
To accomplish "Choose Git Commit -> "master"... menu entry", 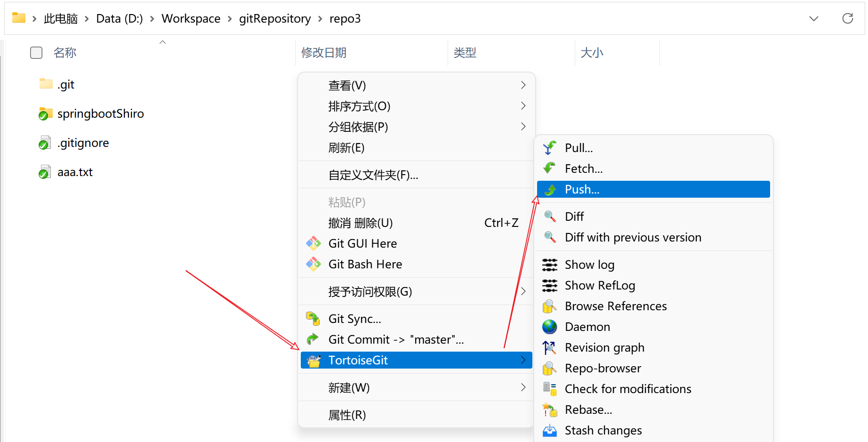I will pyautogui.click(x=396, y=339).
